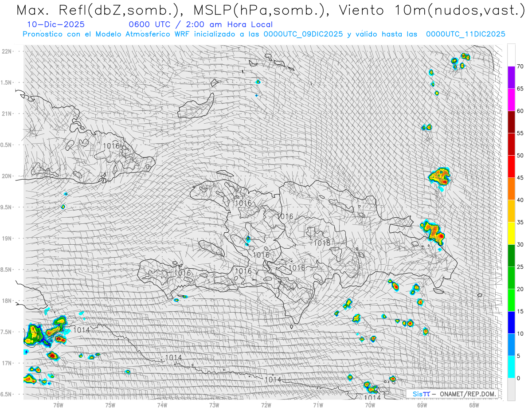The height and width of the screenshot is (411, 532).
Task: Click the '69W' longitude axis label
Action: coord(422,405)
